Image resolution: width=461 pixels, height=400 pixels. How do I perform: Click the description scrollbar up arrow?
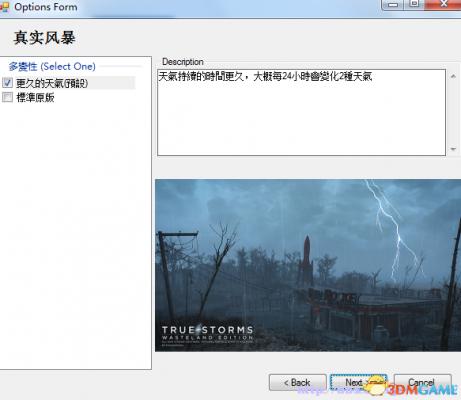click(x=453, y=76)
